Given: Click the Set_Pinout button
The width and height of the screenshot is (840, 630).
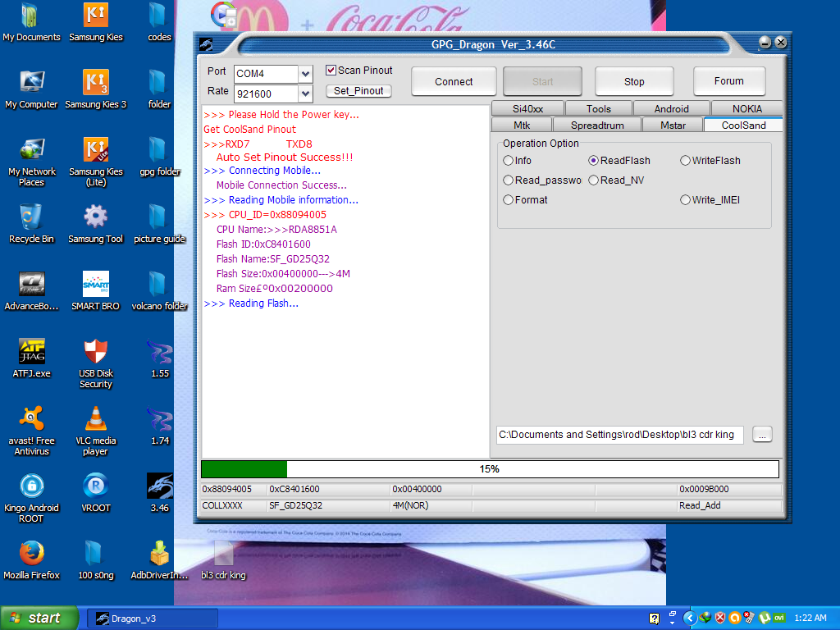Looking at the screenshot, I should click(x=358, y=91).
